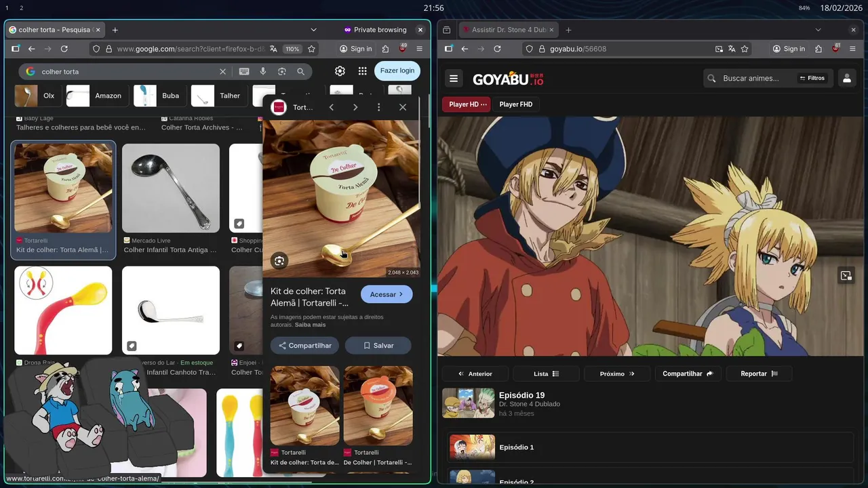Switch to Player FHD
The image size is (868, 488).
click(516, 104)
